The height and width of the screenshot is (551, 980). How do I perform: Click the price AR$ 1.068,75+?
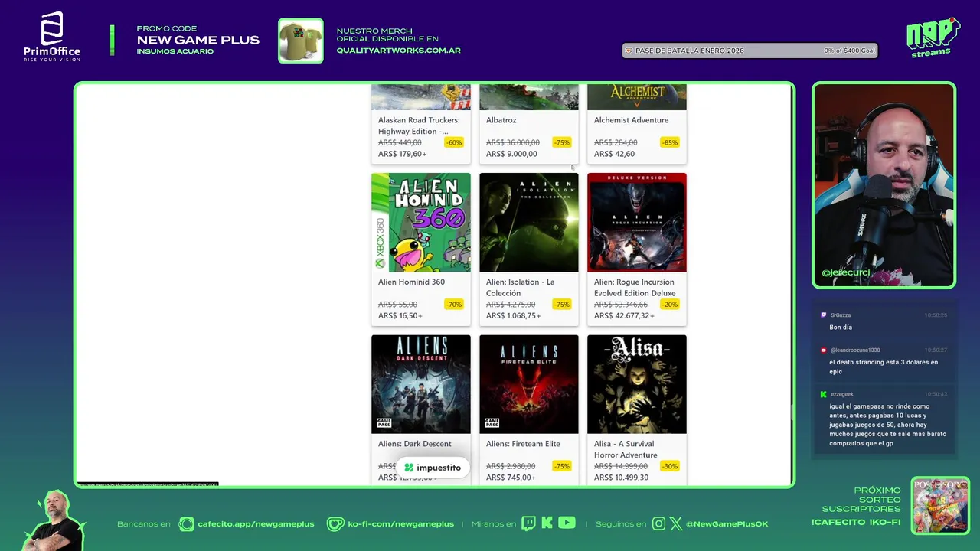pos(513,316)
